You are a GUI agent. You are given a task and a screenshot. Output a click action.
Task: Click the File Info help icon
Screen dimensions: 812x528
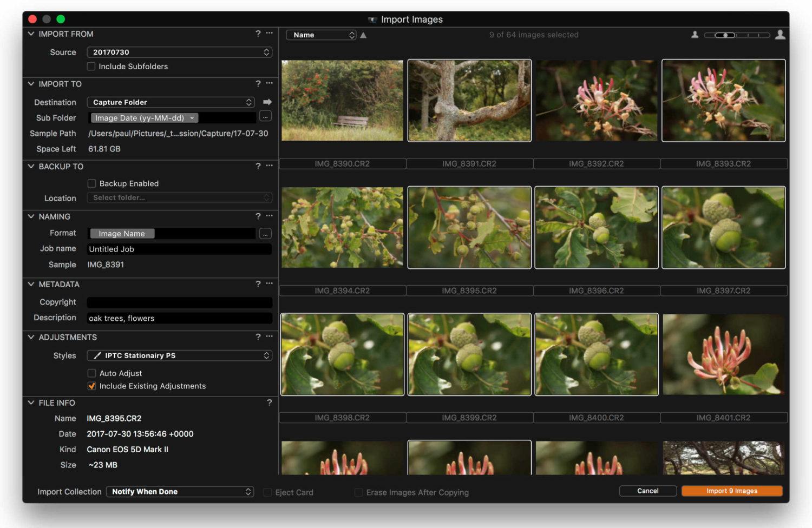pyautogui.click(x=270, y=402)
